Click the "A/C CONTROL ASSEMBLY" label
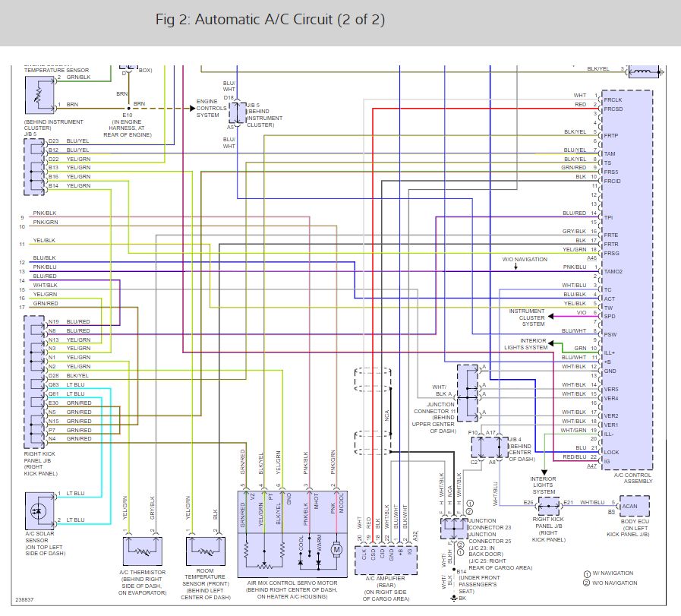 click(x=632, y=478)
